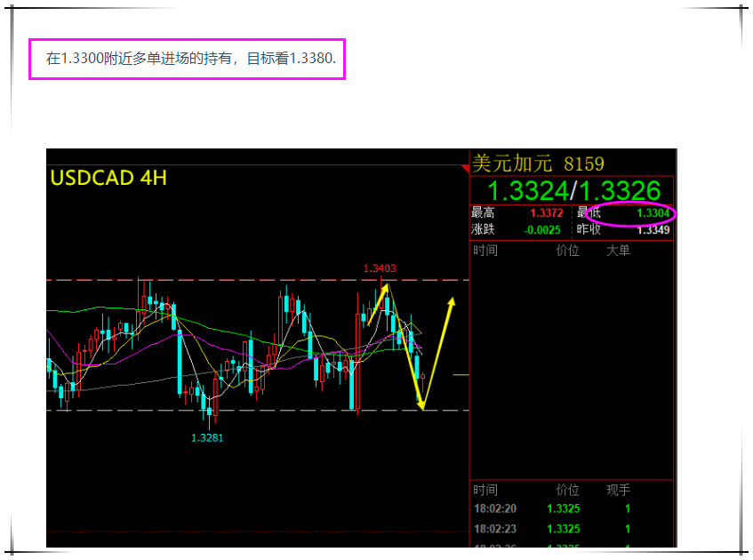The height and width of the screenshot is (560, 753).
Task: Click the 1.3281 low price label
Action: tap(207, 438)
